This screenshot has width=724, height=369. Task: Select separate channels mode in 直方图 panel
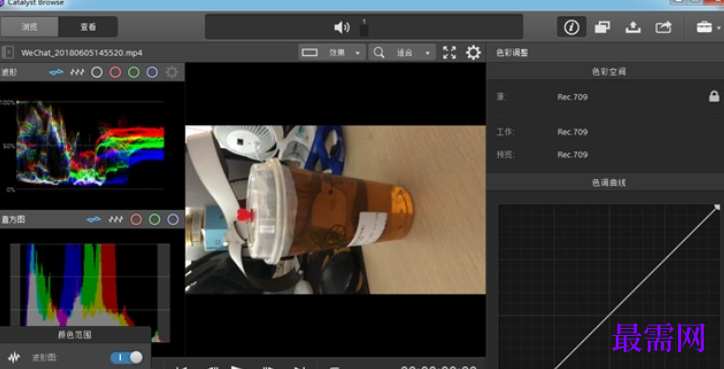click(115, 219)
